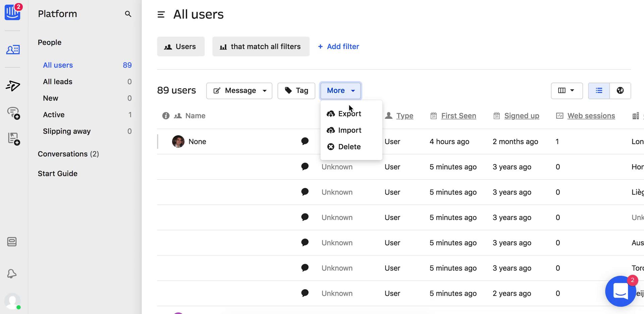Click the Intercom logo in the sidebar
Screen dimensions: 644x314
(x=12, y=12)
